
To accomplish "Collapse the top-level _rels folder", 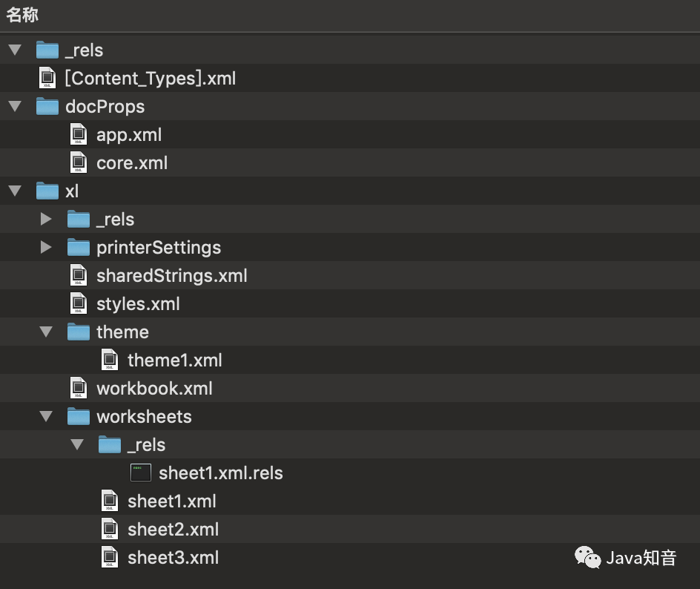I will pos(15,50).
